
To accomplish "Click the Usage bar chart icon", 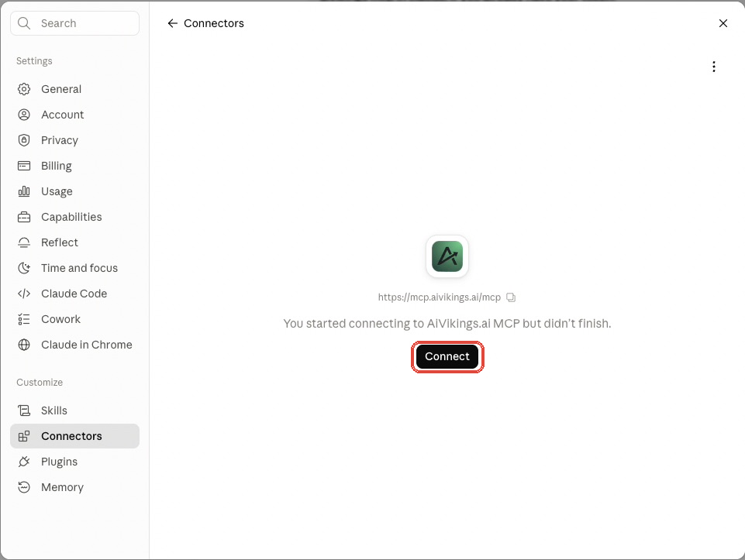I will (x=24, y=192).
